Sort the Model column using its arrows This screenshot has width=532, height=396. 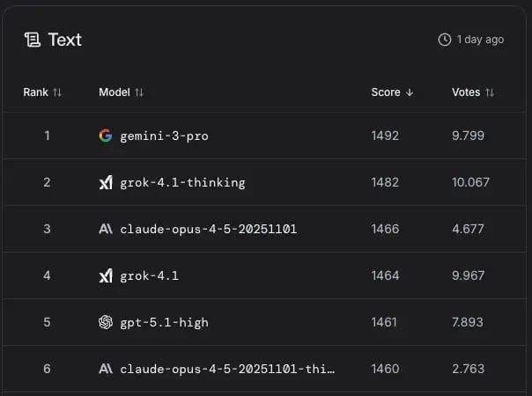[x=139, y=92]
